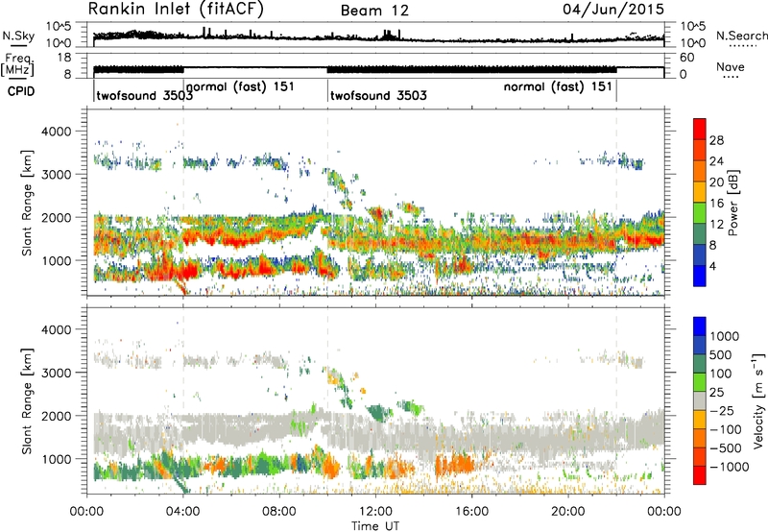768x532 pixels.
Task: Click the power panel 'Slant Range [km]' label
Action: (27, 203)
